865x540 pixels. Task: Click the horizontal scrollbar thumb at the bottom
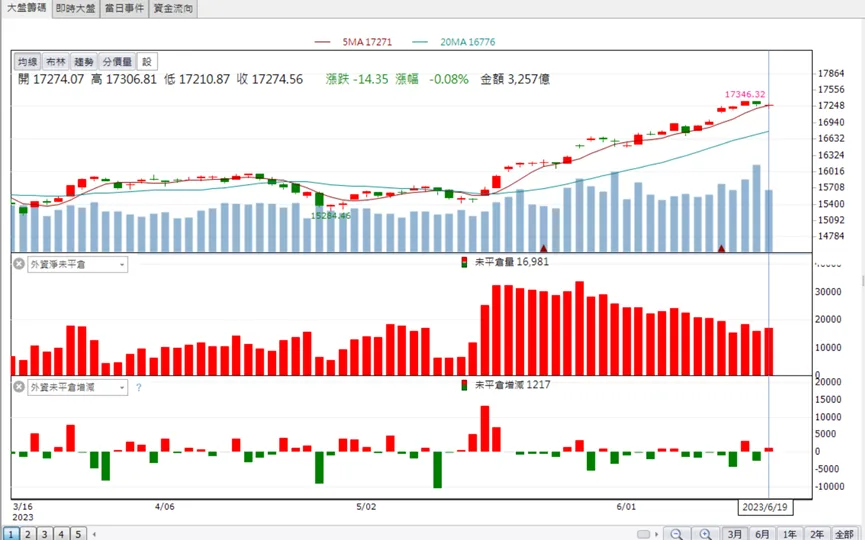643,534
